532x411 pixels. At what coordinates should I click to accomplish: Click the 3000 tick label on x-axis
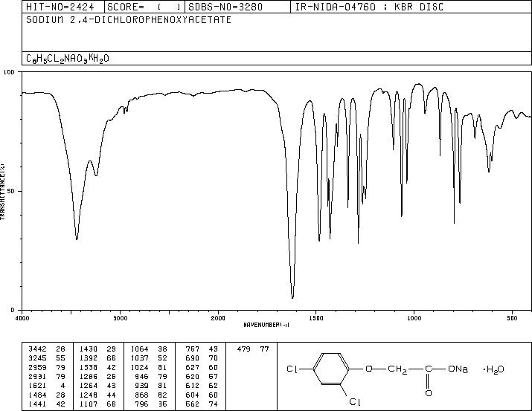(x=120, y=318)
